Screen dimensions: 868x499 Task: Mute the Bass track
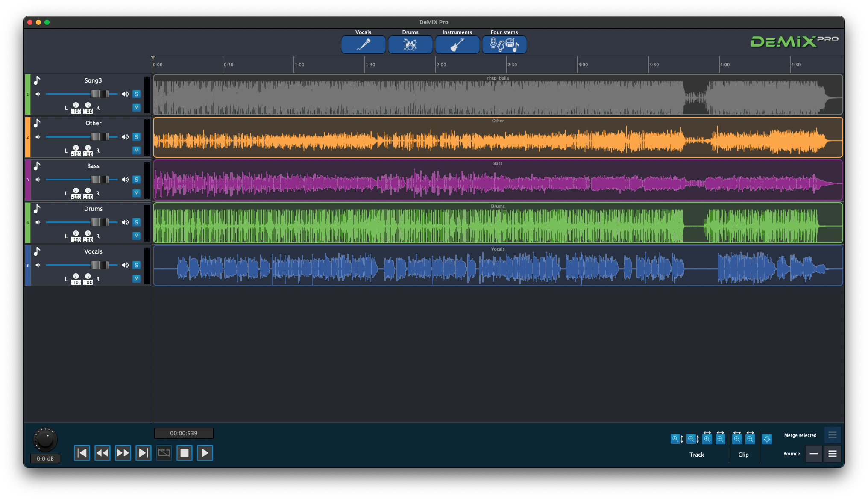pyautogui.click(x=136, y=193)
